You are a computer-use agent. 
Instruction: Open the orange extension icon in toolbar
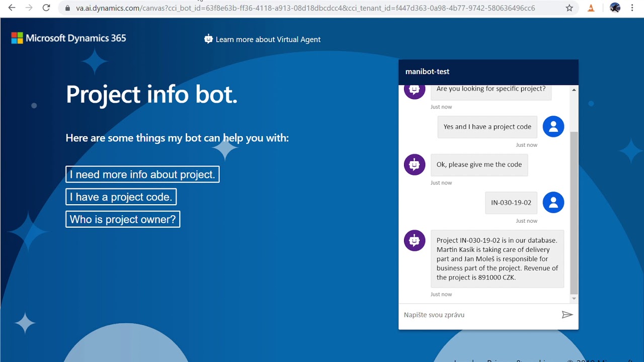591,8
